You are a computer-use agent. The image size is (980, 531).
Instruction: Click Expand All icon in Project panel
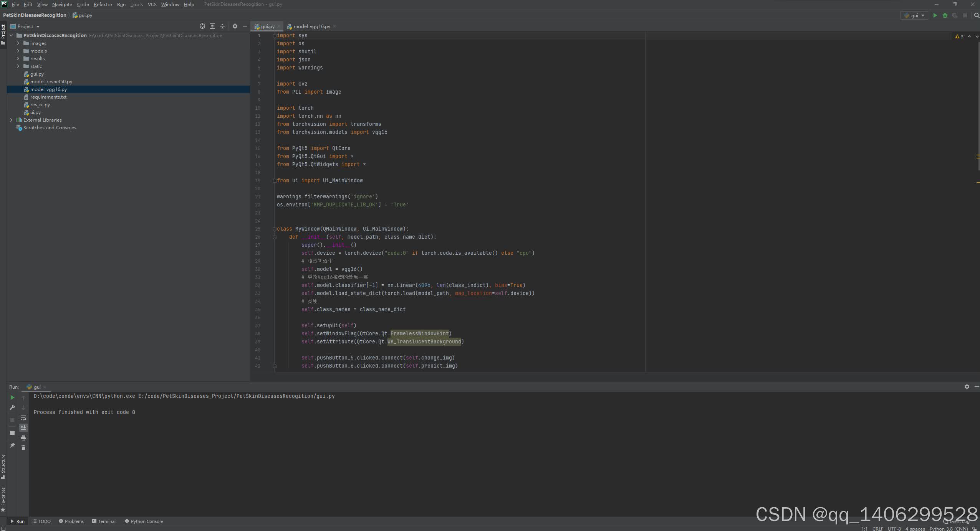coord(212,26)
